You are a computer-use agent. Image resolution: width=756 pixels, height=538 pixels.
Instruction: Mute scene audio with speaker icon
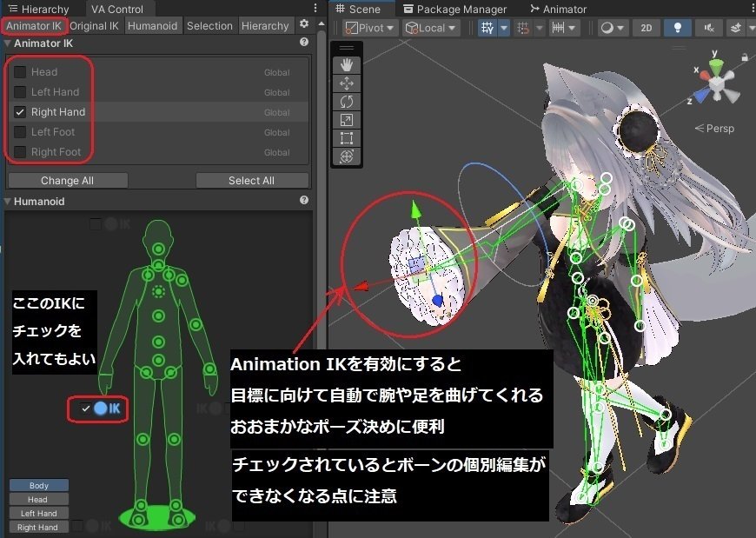709,28
